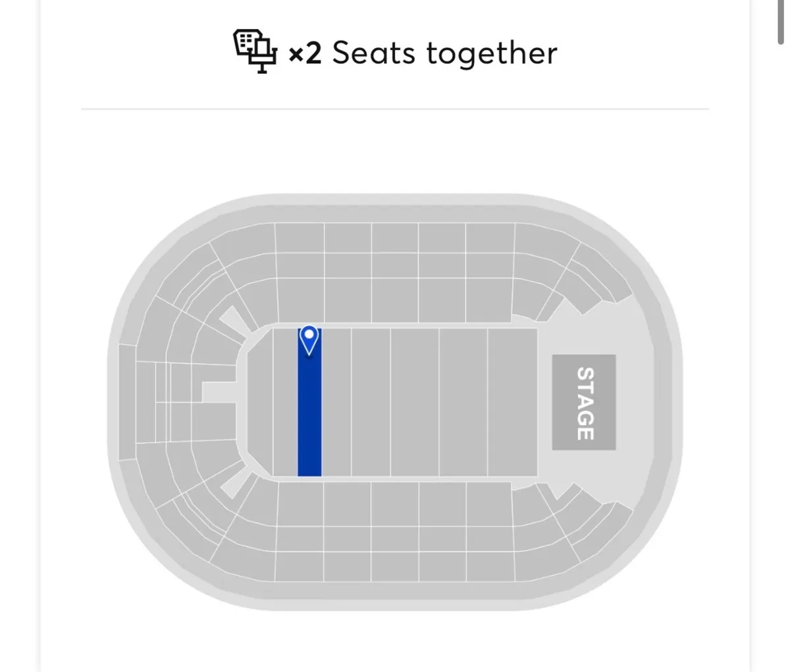Click the divider line under the header
This screenshot has width=790, height=672.
point(395,108)
